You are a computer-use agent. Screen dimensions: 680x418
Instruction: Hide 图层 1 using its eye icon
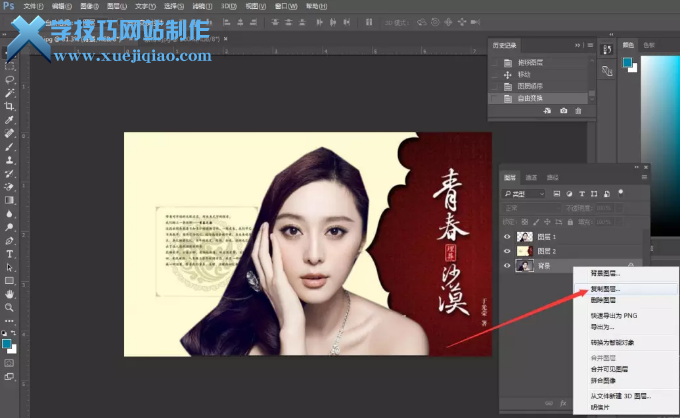click(x=508, y=236)
